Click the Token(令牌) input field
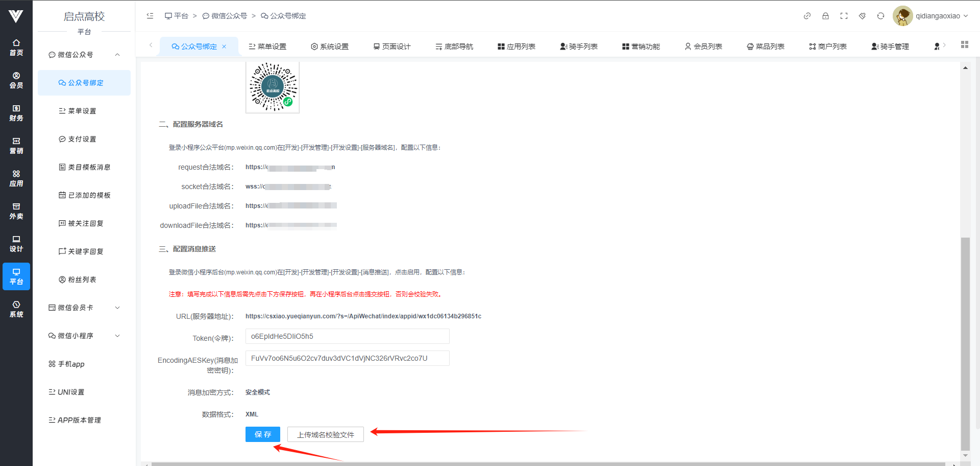The width and height of the screenshot is (980, 466). click(347, 336)
